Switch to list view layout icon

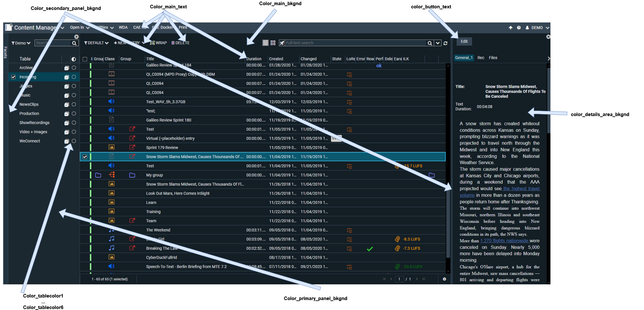pos(265,43)
